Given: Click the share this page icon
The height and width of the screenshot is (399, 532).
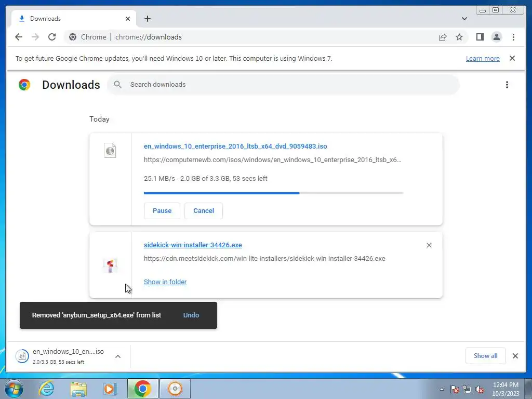Looking at the screenshot, I should pos(443,37).
